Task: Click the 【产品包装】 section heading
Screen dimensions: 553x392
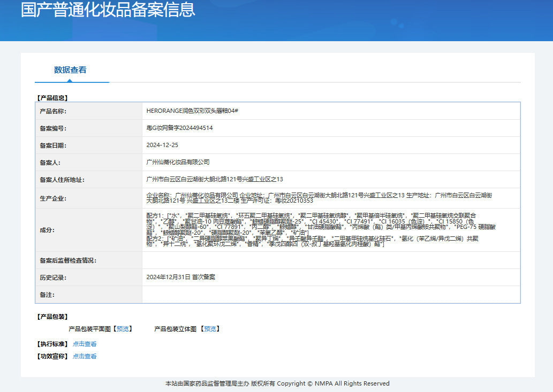Action: tap(52, 317)
